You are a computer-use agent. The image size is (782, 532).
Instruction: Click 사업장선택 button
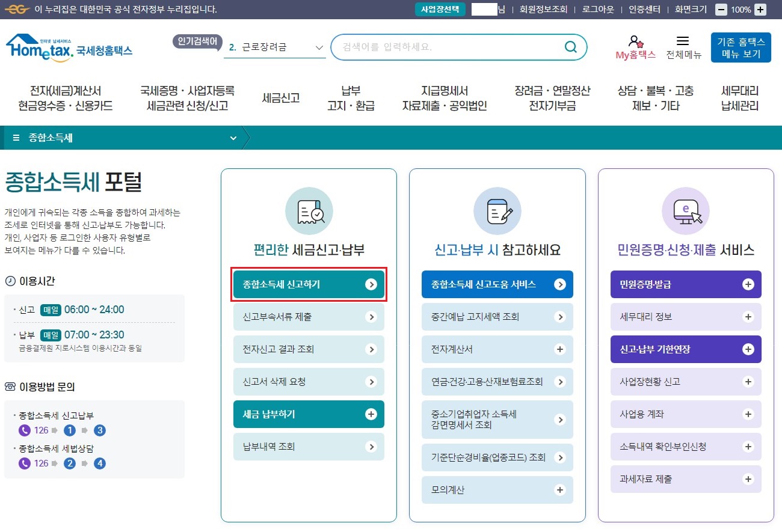pyautogui.click(x=440, y=10)
